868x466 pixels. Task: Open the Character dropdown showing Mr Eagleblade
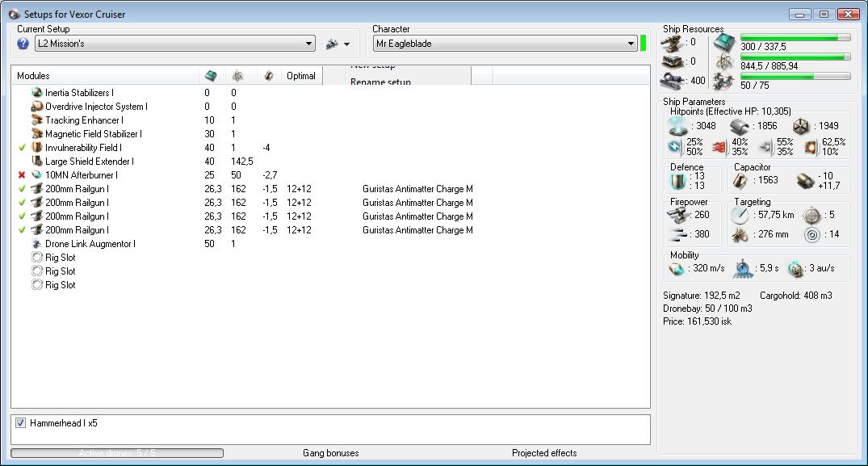coord(505,44)
